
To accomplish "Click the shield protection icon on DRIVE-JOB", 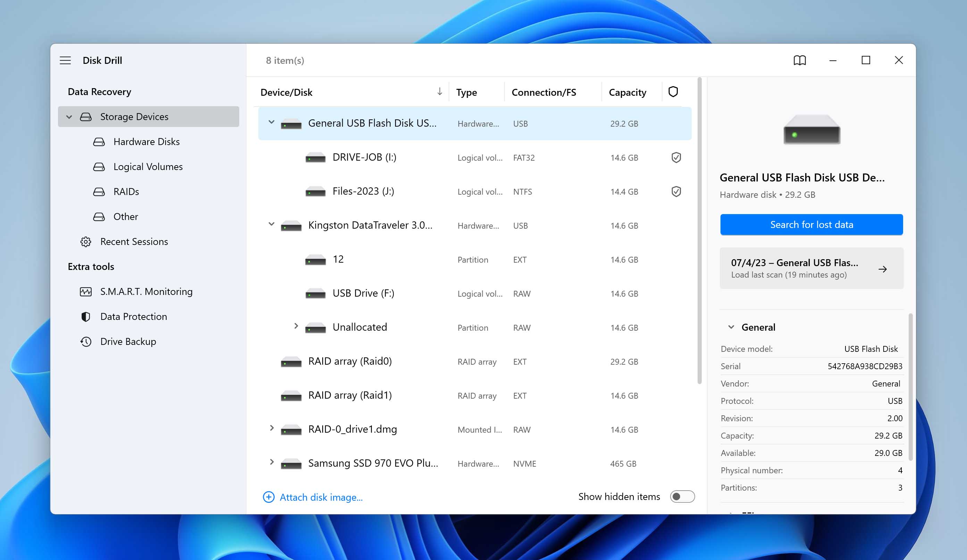I will click(675, 157).
